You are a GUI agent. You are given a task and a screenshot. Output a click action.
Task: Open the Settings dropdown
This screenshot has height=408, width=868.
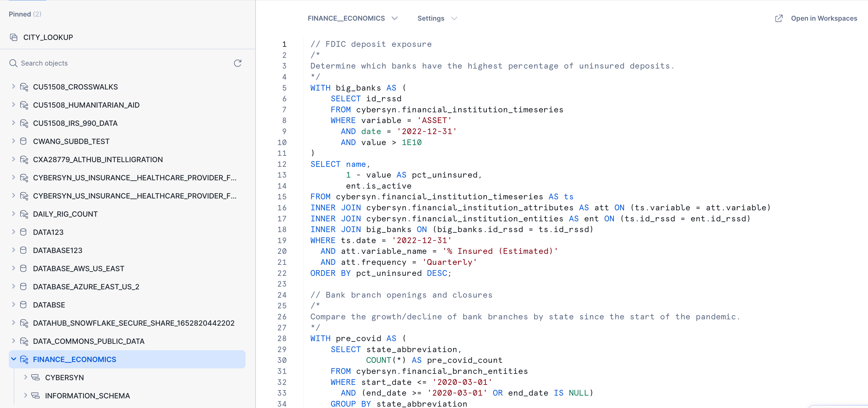pyautogui.click(x=437, y=18)
